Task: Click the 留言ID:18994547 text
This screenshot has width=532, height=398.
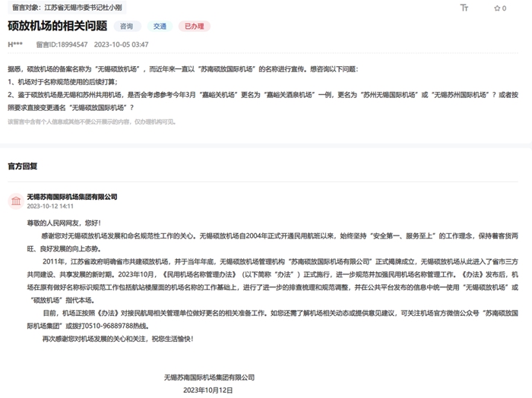Action: (x=62, y=44)
